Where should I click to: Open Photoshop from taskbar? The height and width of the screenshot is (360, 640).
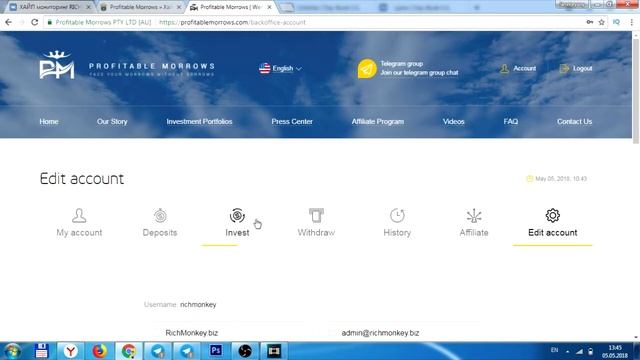tap(216, 351)
